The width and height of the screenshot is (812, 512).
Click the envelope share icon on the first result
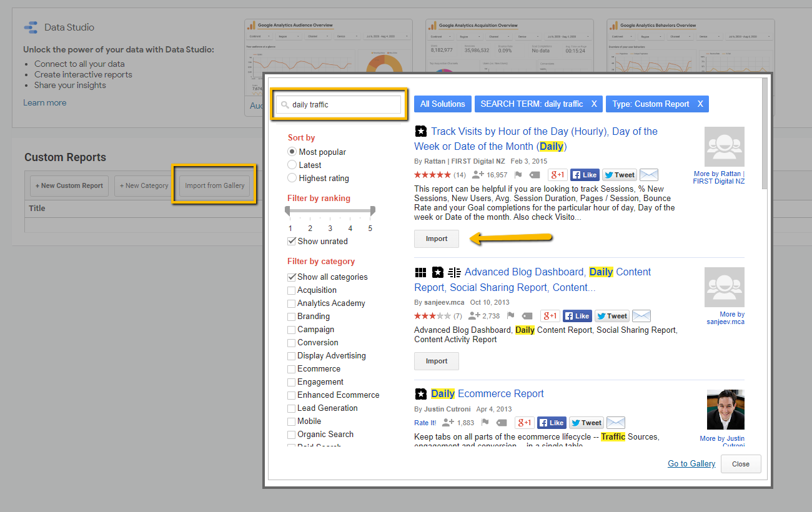click(648, 174)
